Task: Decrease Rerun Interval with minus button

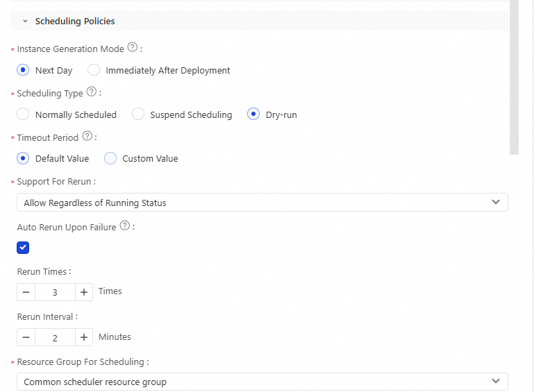Action: (26, 337)
